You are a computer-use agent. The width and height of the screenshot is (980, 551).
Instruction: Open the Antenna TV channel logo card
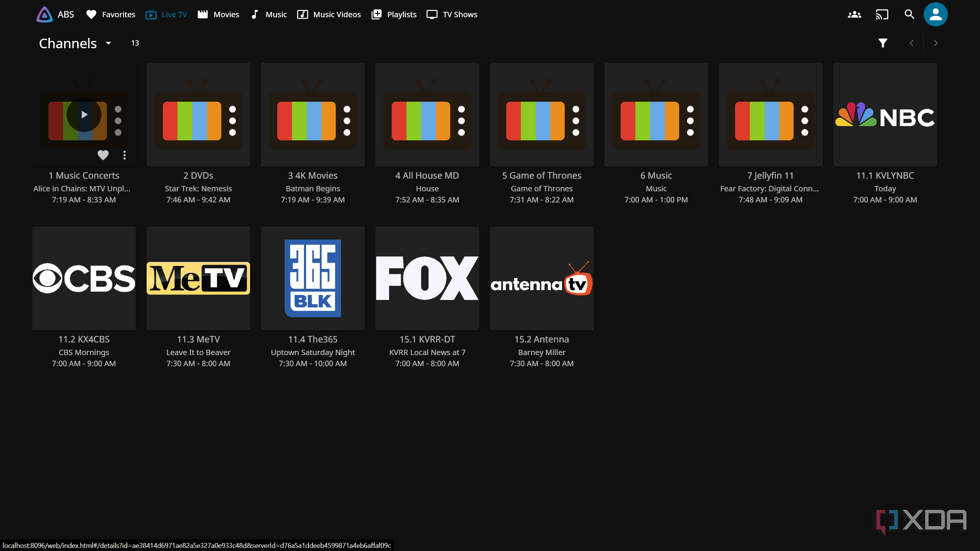click(x=542, y=278)
